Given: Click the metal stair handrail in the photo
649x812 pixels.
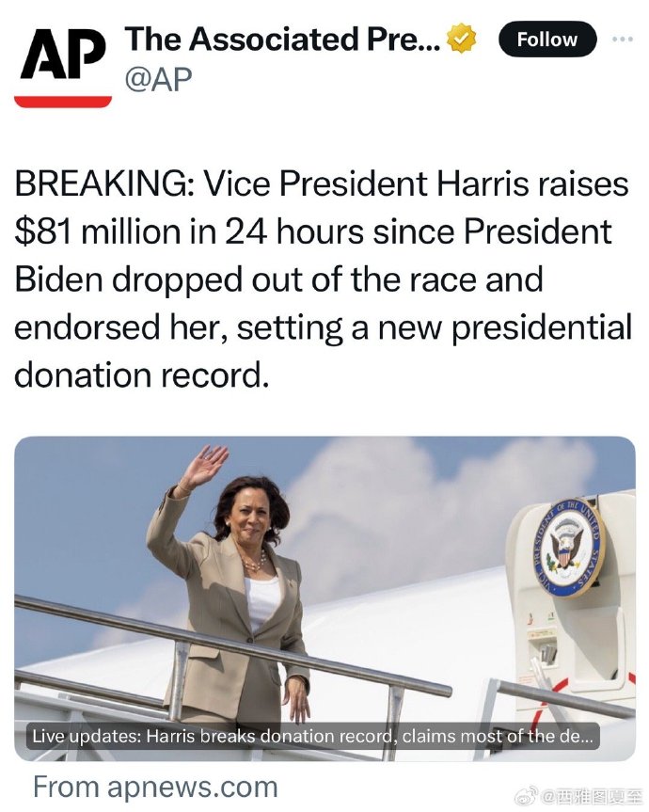Looking at the screenshot, I should click(x=233, y=645).
